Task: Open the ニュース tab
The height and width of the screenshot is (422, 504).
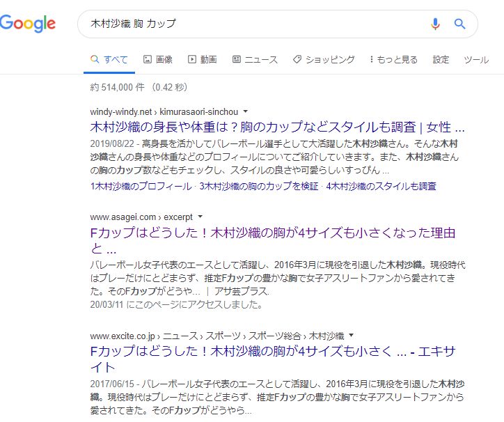Action: pyautogui.click(x=255, y=59)
